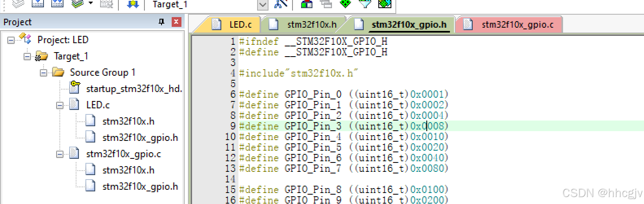Switch to the stm32f10x.h editor tab
644x204 pixels.
(x=305, y=24)
